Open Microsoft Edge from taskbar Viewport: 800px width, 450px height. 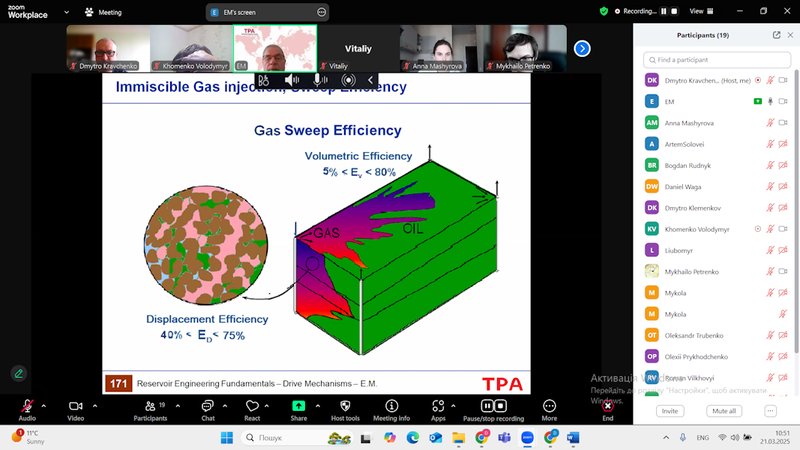[x=413, y=438]
